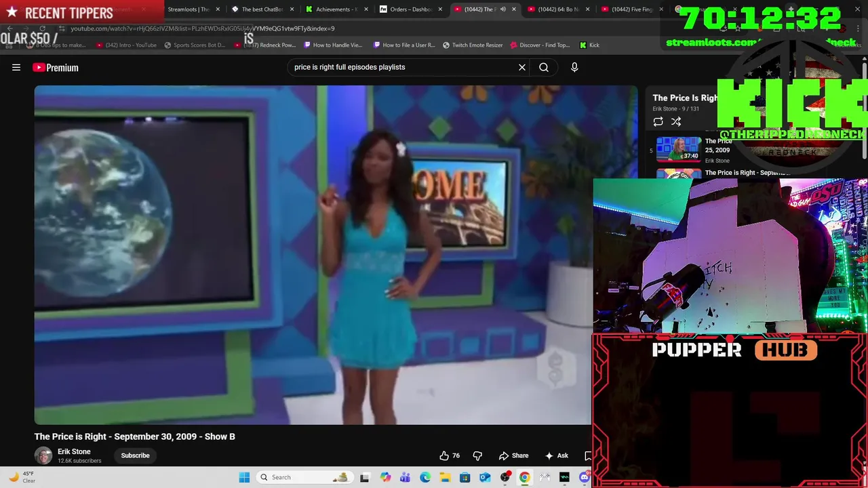
Task: Click the video title text
Action: pyautogui.click(x=135, y=436)
